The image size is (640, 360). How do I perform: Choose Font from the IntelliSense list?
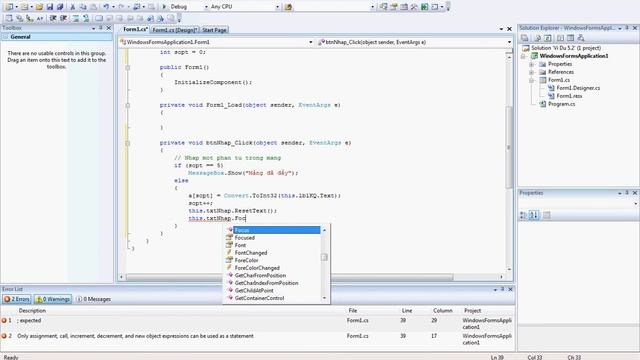tap(273, 245)
